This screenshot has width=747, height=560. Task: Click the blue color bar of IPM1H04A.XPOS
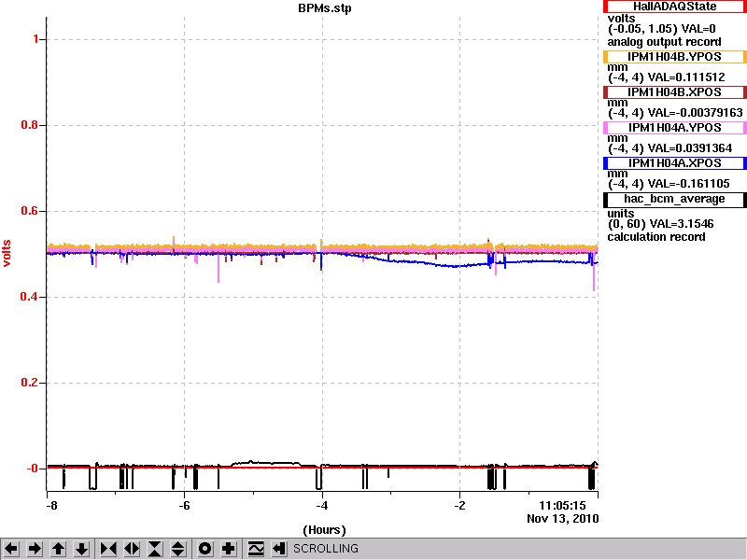tap(606, 163)
